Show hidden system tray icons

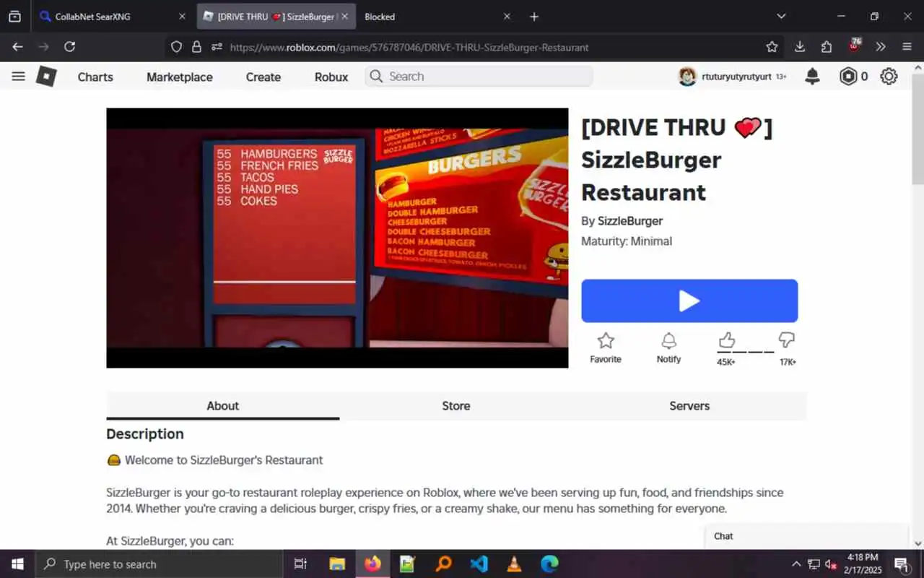click(x=796, y=564)
